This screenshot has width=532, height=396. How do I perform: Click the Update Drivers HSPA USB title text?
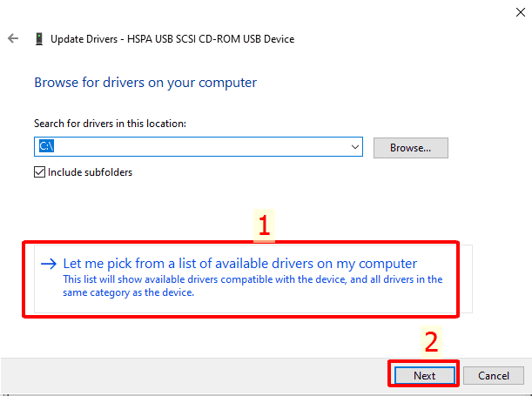[172, 39]
